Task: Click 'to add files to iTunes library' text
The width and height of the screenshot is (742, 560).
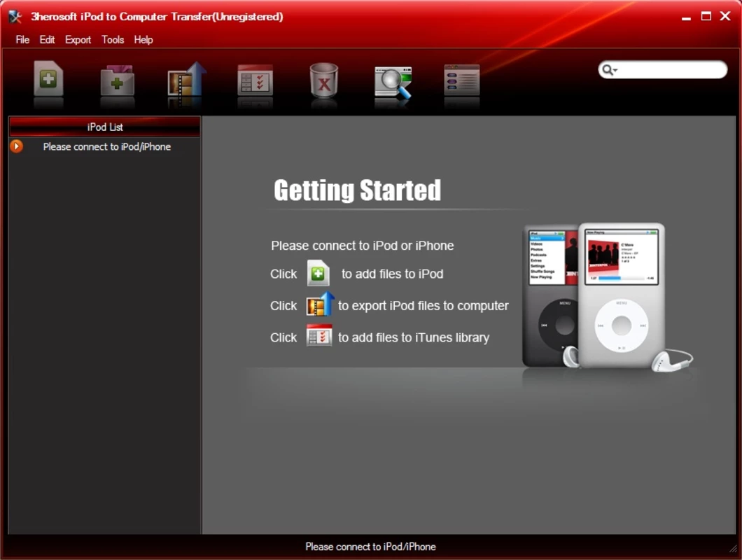Action: coord(414,337)
